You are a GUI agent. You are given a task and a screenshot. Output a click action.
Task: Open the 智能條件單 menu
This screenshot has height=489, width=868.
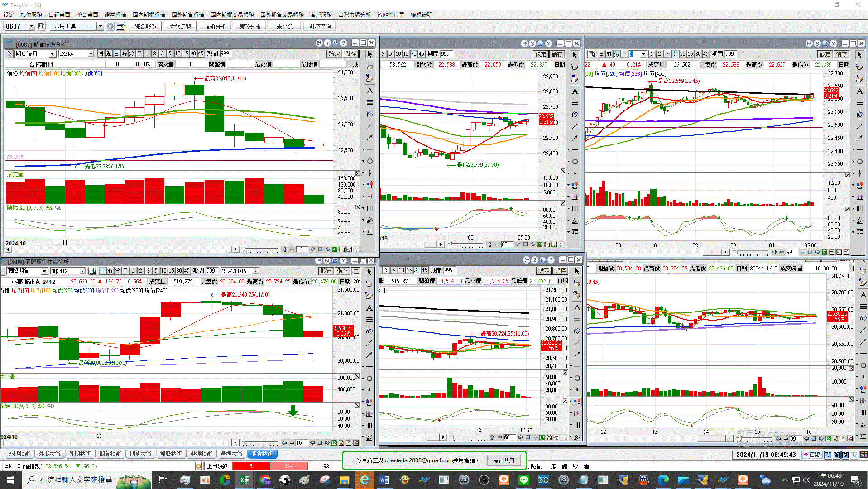pyautogui.click(x=391, y=14)
